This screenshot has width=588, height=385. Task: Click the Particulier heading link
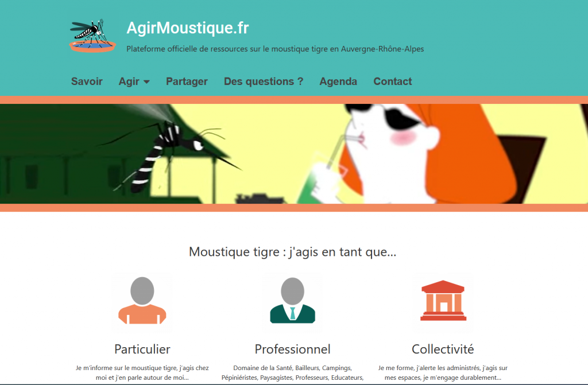point(142,349)
